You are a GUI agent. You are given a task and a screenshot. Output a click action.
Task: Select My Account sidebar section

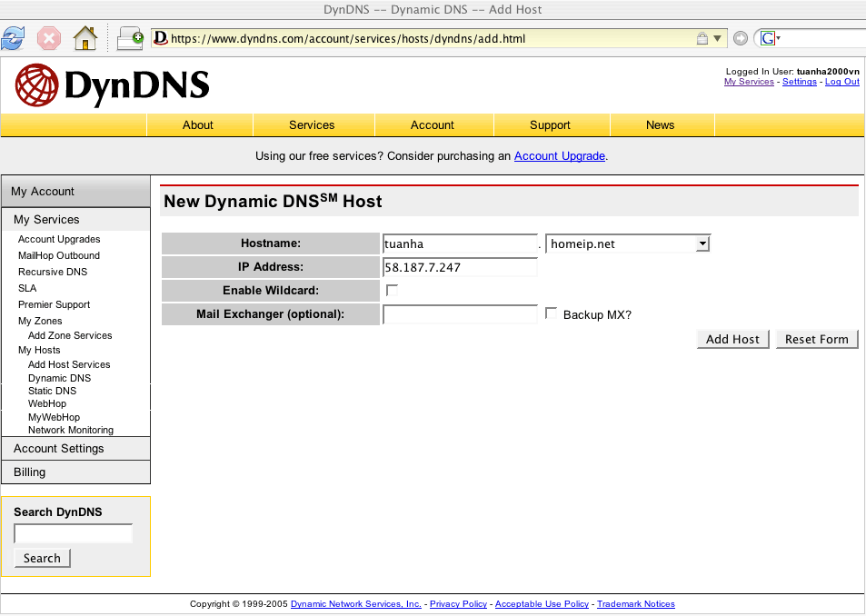[75, 192]
